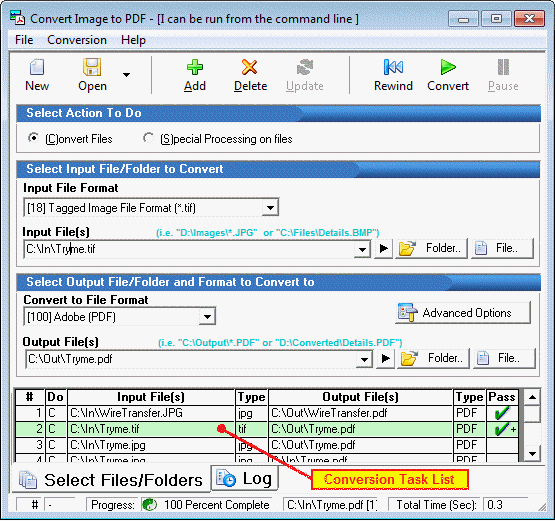This screenshot has height=521, width=555.
Task: Open the Conversion menu
Action: 77,40
